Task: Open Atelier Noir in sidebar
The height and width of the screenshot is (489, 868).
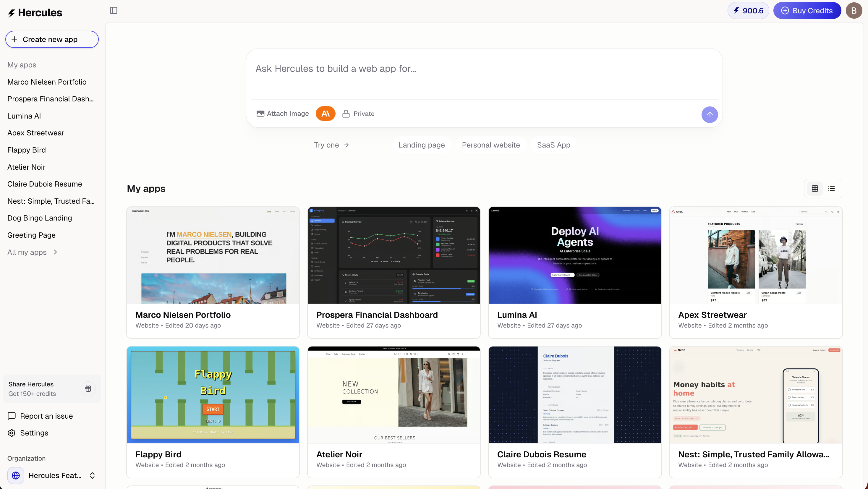Action: (x=26, y=167)
